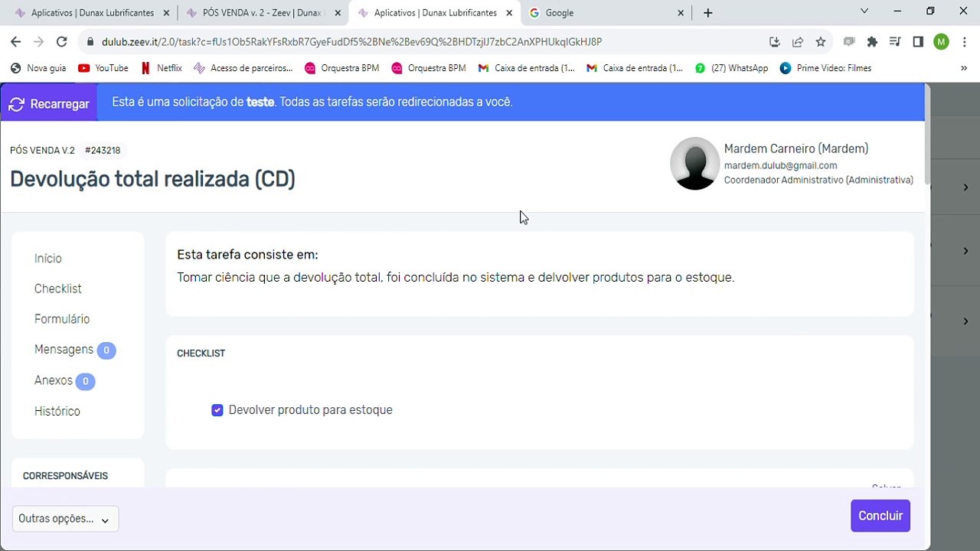Show more bookmarks with double chevron
The image size is (980, 551).
(x=964, y=68)
